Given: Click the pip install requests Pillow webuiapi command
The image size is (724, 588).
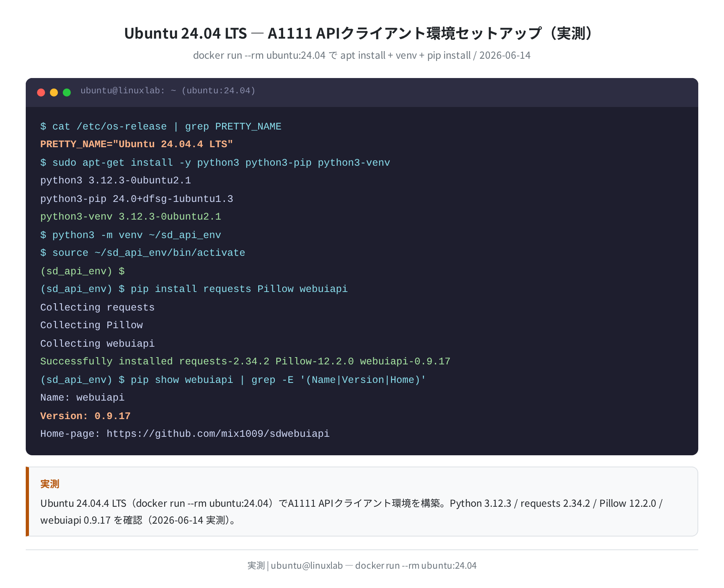Looking at the screenshot, I should 194,289.
